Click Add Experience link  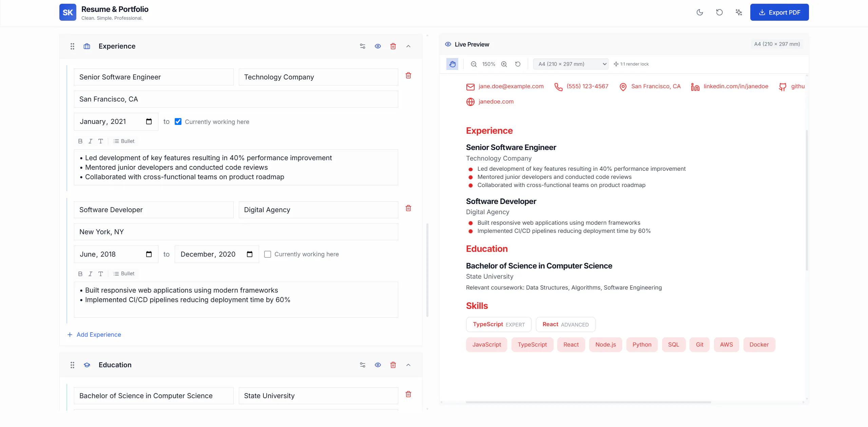coord(94,335)
